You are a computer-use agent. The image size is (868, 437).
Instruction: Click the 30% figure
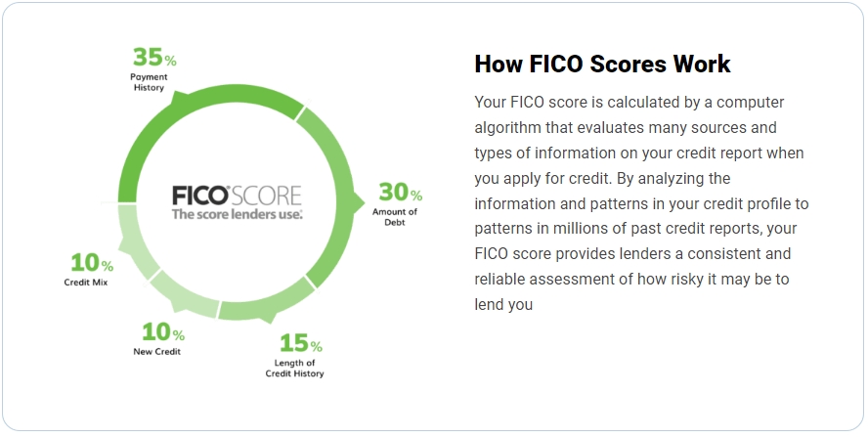401,193
